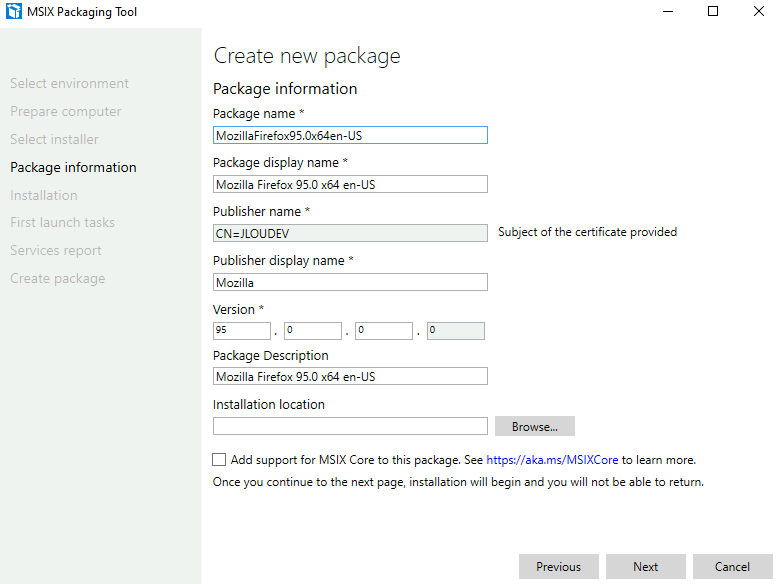Open the aka.ms/MSIXCore link
The height and width of the screenshot is (584, 777).
(552, 460)
